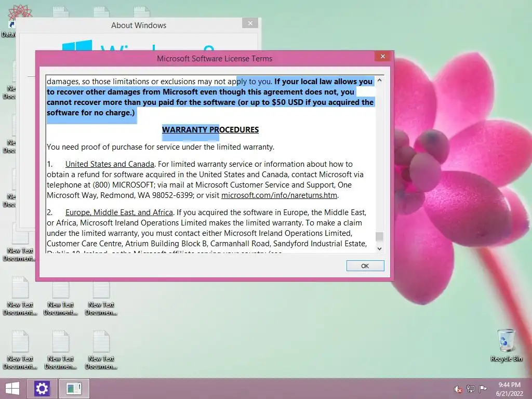Open the Windows Start button
532x399 pixels.
(x=12, y=389)
